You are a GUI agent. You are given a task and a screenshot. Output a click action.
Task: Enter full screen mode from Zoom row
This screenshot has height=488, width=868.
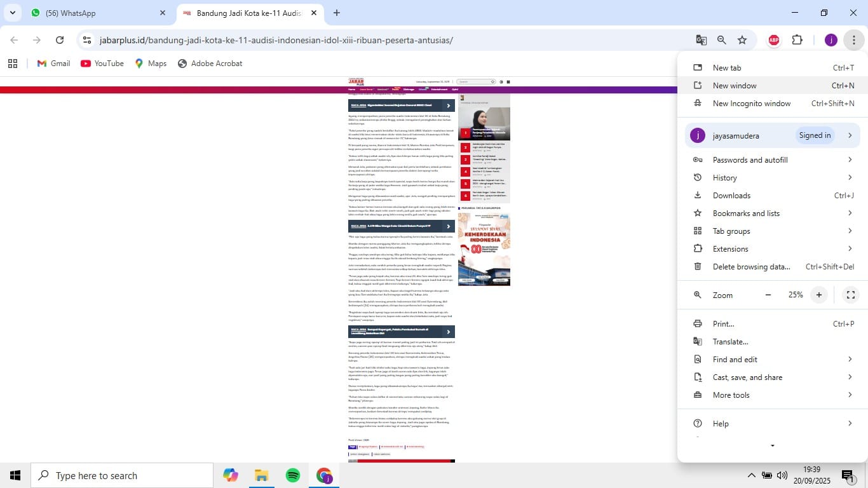point(850,295)
